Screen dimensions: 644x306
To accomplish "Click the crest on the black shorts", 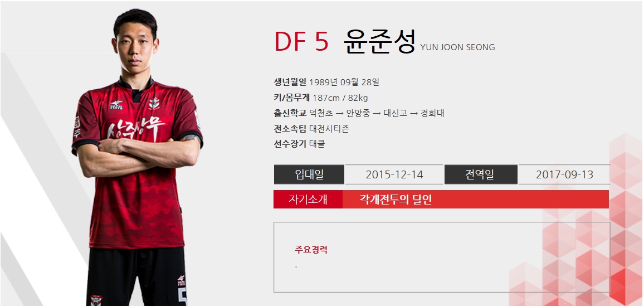I will click(96, 300).
